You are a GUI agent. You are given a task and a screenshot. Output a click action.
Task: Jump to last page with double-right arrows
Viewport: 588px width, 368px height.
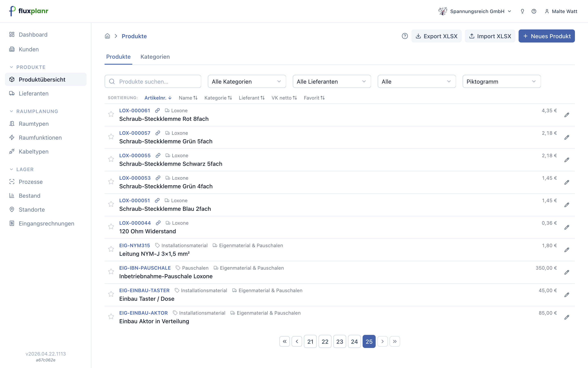395,341
